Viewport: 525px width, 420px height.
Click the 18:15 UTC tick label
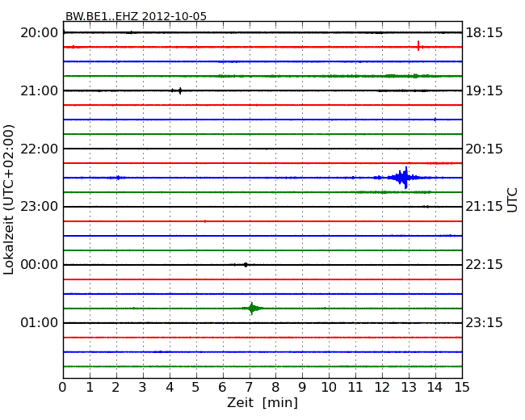484,33
